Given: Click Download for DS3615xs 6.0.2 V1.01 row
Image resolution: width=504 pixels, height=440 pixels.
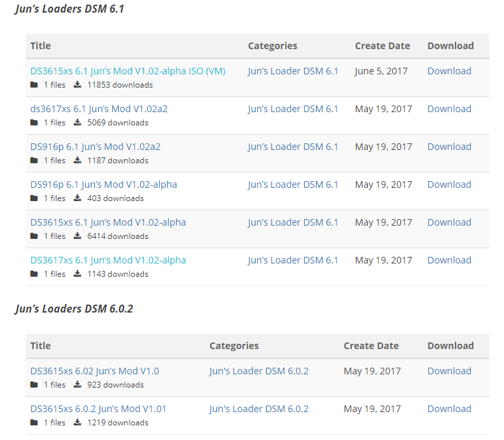Looking at the screenshot, I should click(450, 409).
